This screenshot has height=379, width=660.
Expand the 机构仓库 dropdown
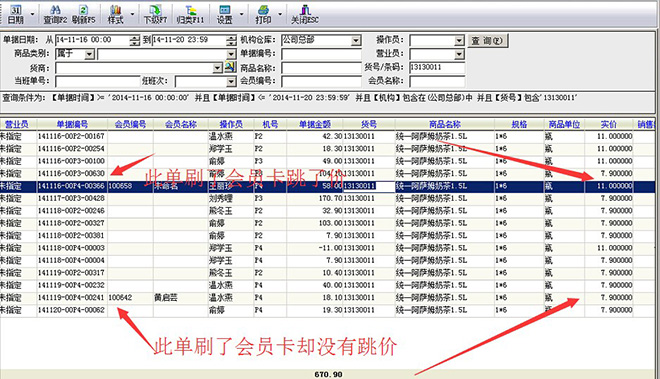pos(356,40)
